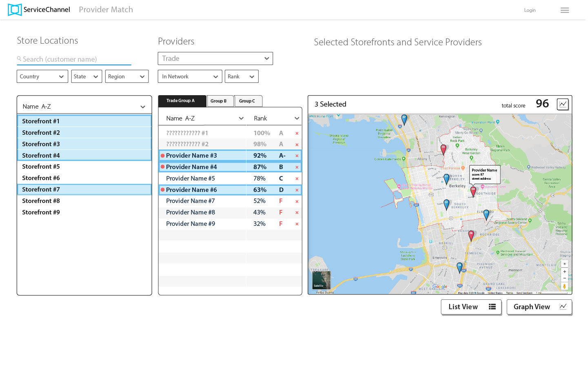The width and height of the screenshot is (588, 368).
Task: Select Storefront #8 in the list
Action: click(84, 201)
